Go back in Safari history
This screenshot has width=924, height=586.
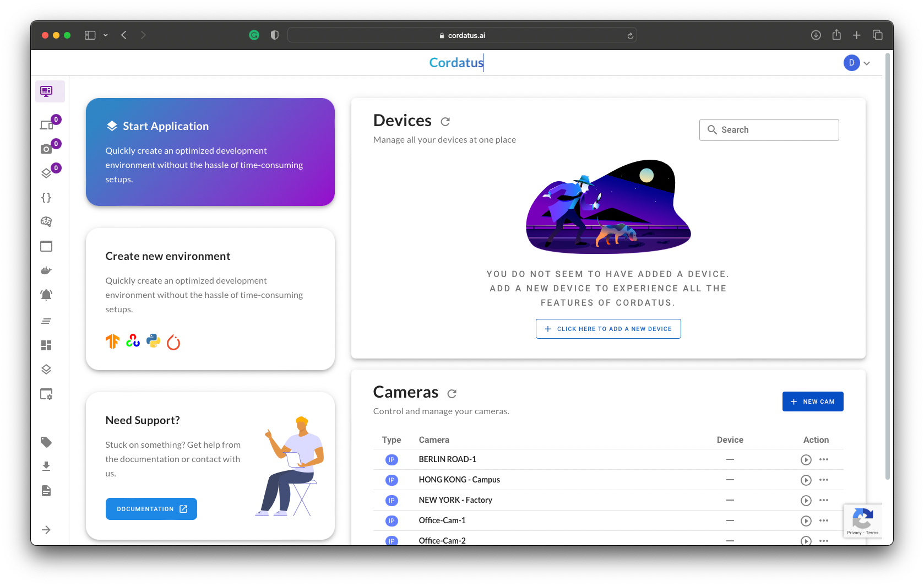click(124, 35)
